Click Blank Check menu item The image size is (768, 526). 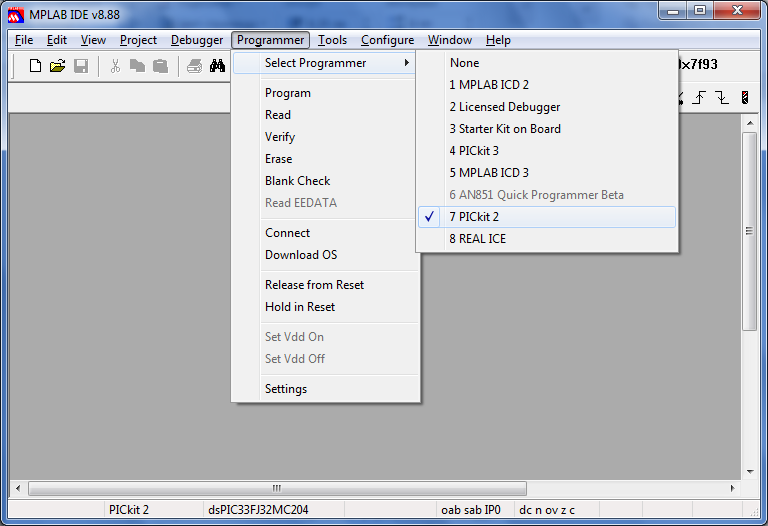point(325,181)
